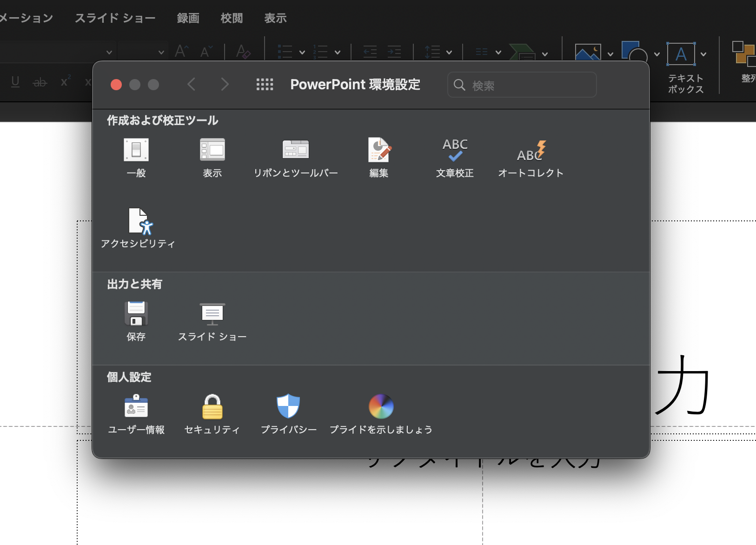This screenshot has width=756, height=545.
Task: Increase indent level in ribbon
Action: pos(394,52)
